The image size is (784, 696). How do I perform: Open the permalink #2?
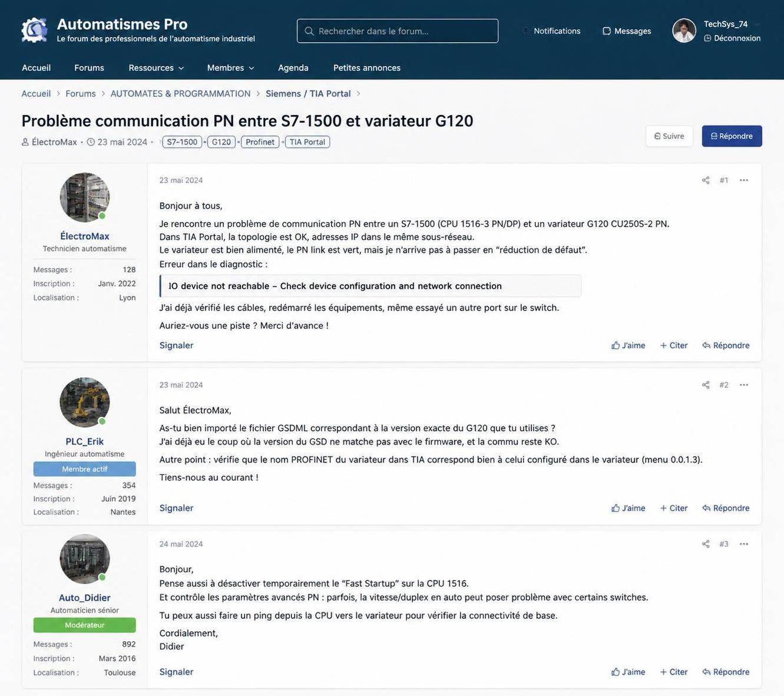click(x=724, y=385)
